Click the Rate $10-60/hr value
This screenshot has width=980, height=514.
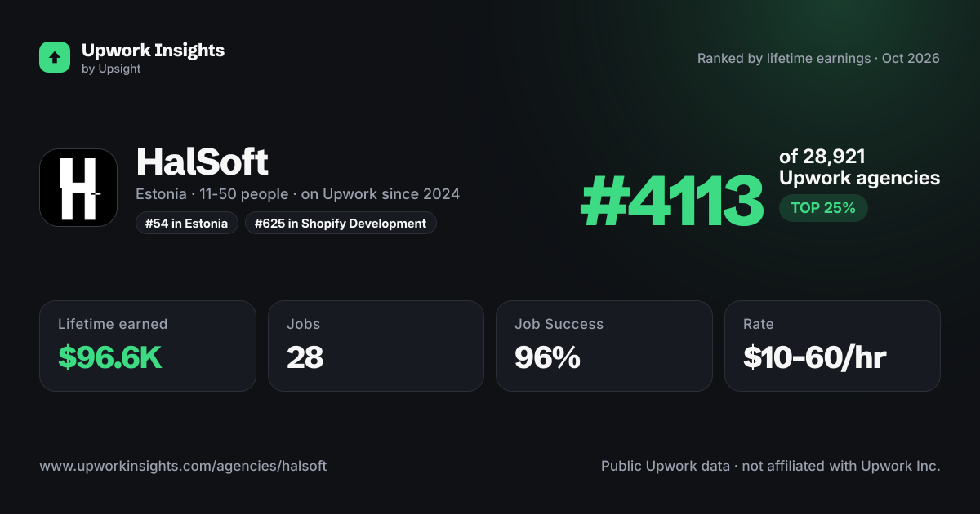815,357
